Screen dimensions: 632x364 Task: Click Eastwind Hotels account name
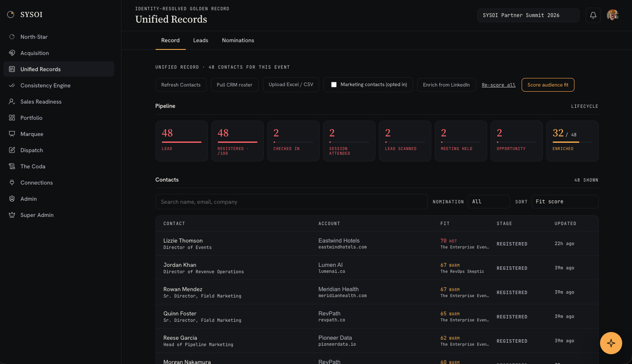(x=339, y=241)
